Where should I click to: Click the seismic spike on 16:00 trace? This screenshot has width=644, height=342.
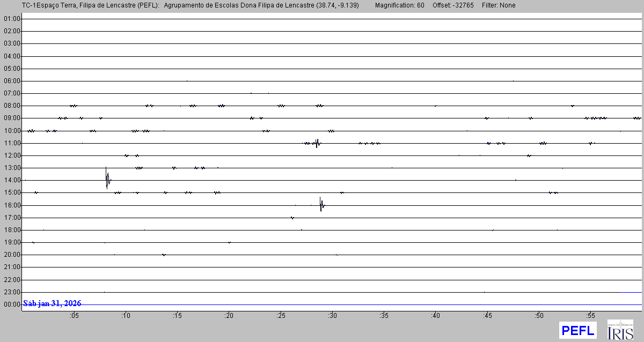click(321, 204)
